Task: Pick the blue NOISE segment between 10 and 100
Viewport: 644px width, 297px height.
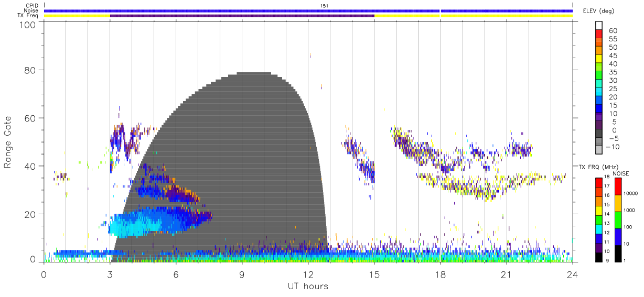Action: 617,236
